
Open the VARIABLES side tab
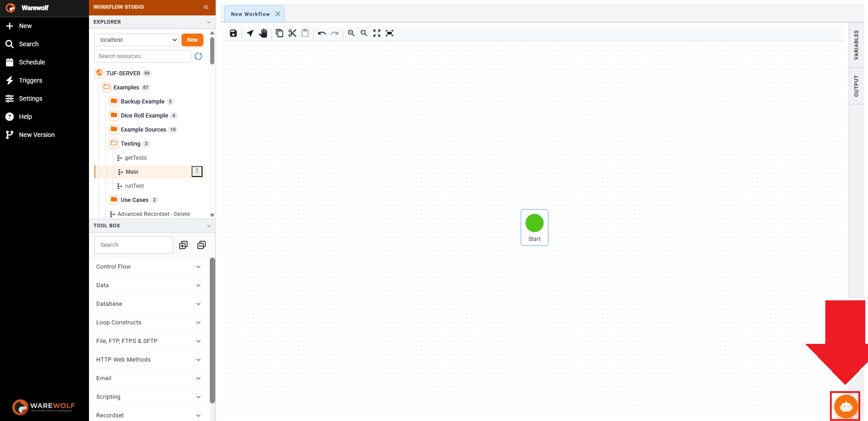856,45
